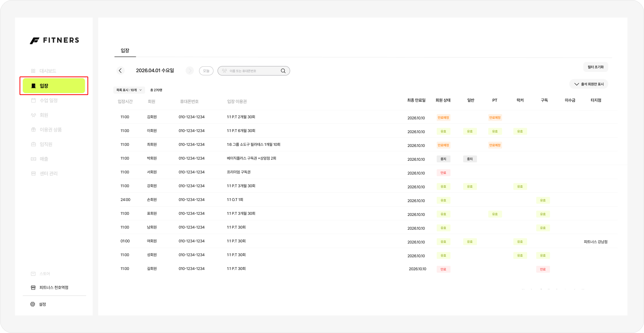Click the search magnifier icon
This screenshot has height=333, width=644.
(x=283, y=71)
